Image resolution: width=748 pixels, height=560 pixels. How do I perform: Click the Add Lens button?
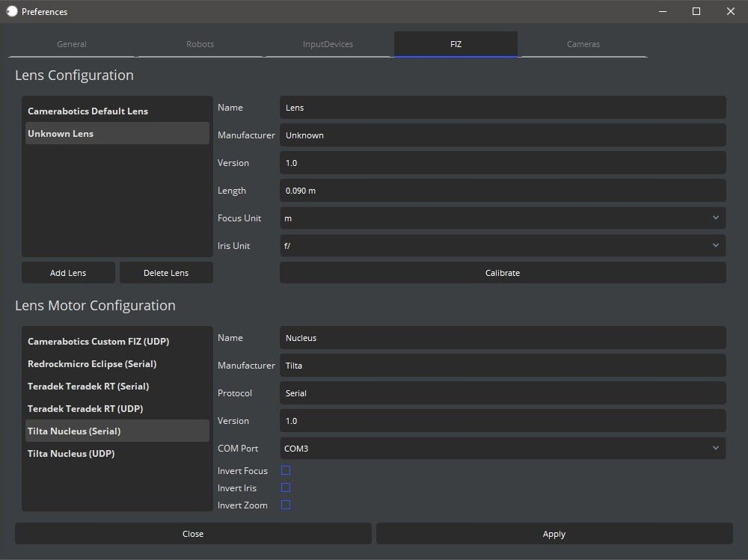68,272
